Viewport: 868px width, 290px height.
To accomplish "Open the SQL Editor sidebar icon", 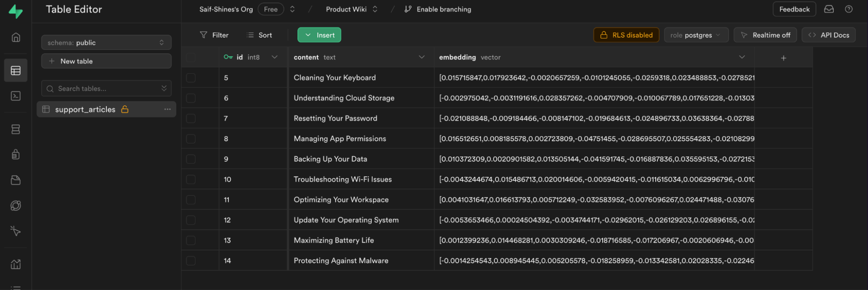I will [16, 96].
